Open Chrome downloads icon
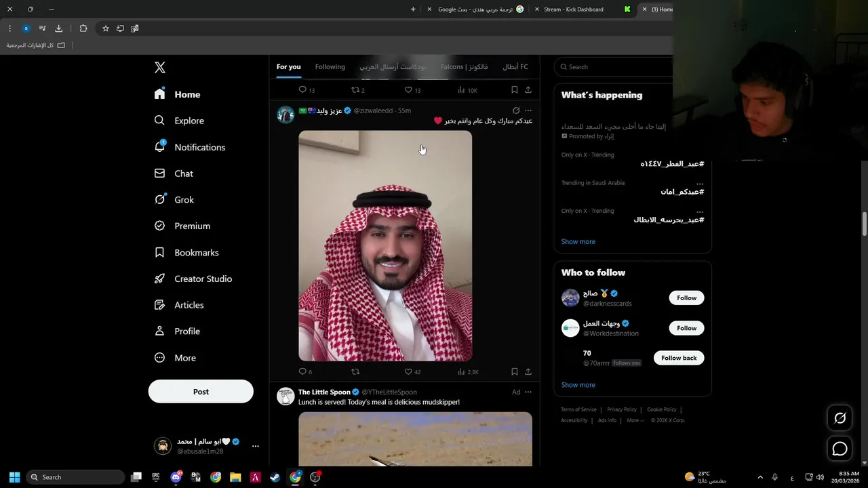868x488 pixels. tap(59, 28)
